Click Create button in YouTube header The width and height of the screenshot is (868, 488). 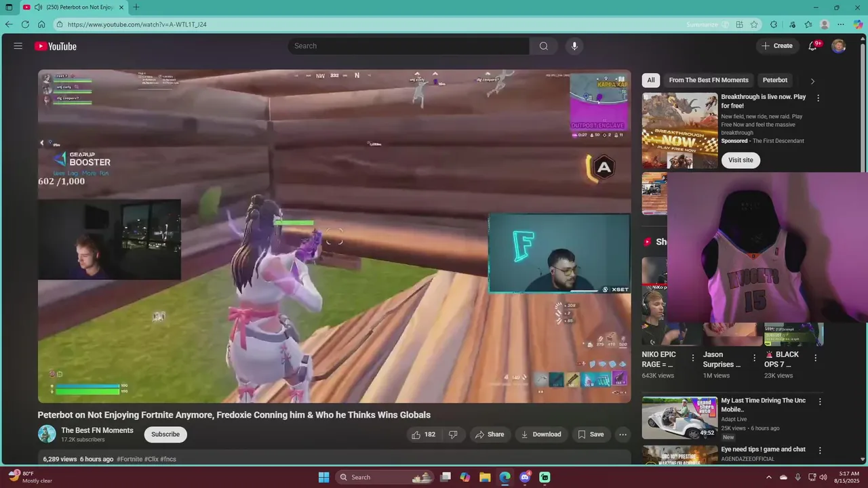pyautogui.click(x=777, y=46)
